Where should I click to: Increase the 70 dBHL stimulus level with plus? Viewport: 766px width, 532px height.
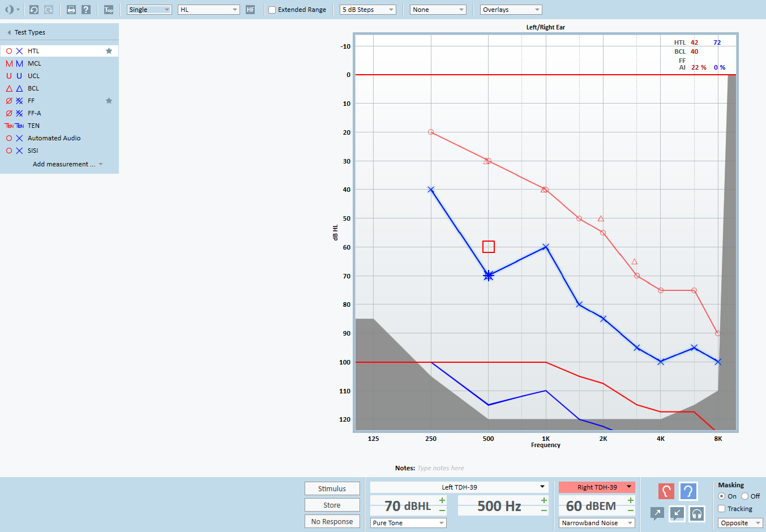(x=442, y=500)
